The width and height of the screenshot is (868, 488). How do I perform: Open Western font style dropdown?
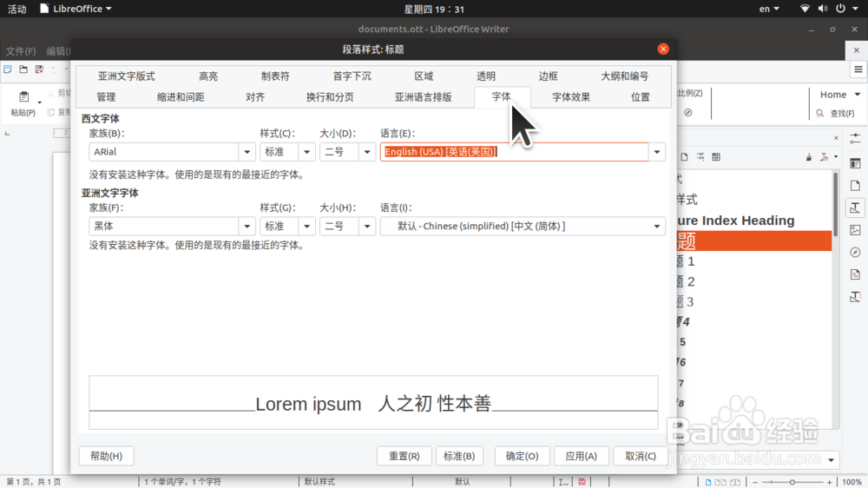click(306, 152)
